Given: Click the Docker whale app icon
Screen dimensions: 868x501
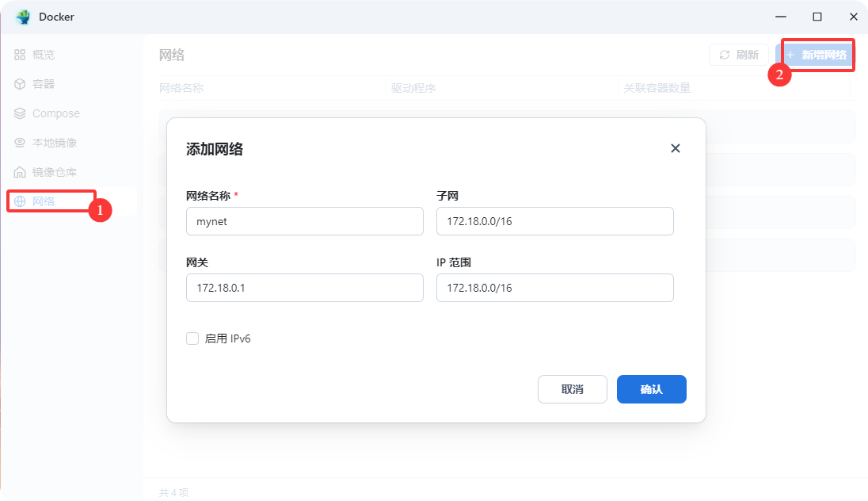Looking at the screenshot, I should 23,17.
